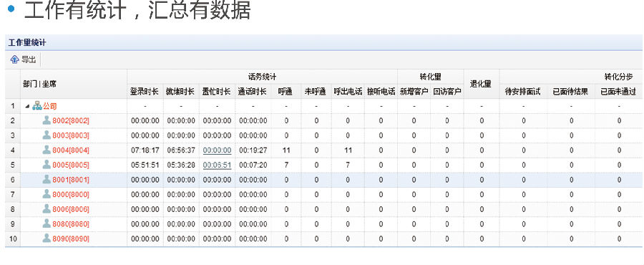Click the 公司 organization icon
This screenshot has height=265, width=644.
pyautogui.click(x=37, y=106)
